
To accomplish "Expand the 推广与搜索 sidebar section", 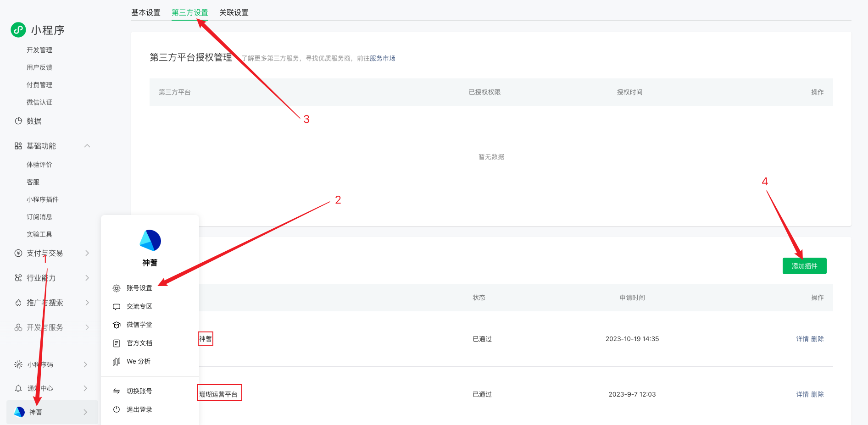I will point(87,303).
